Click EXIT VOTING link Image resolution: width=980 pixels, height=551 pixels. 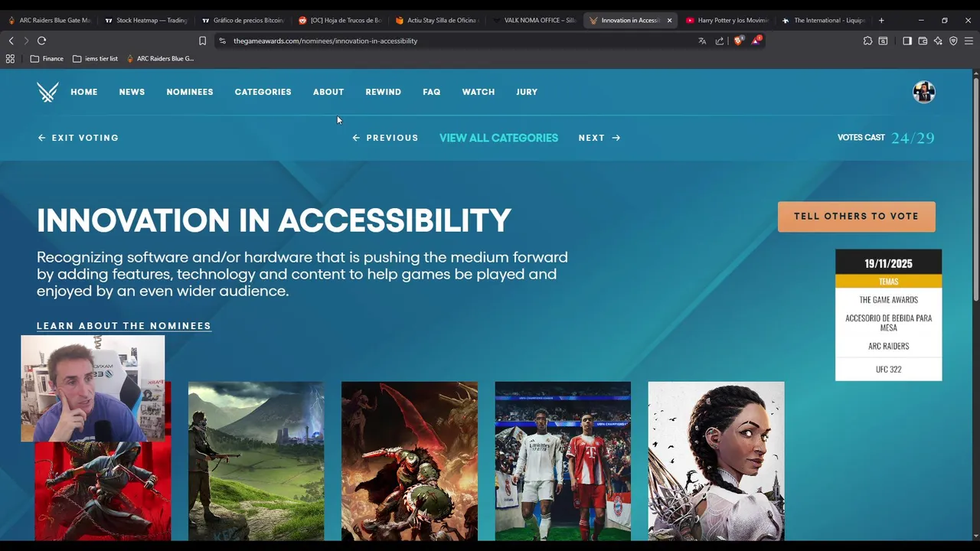coord(78,138)
